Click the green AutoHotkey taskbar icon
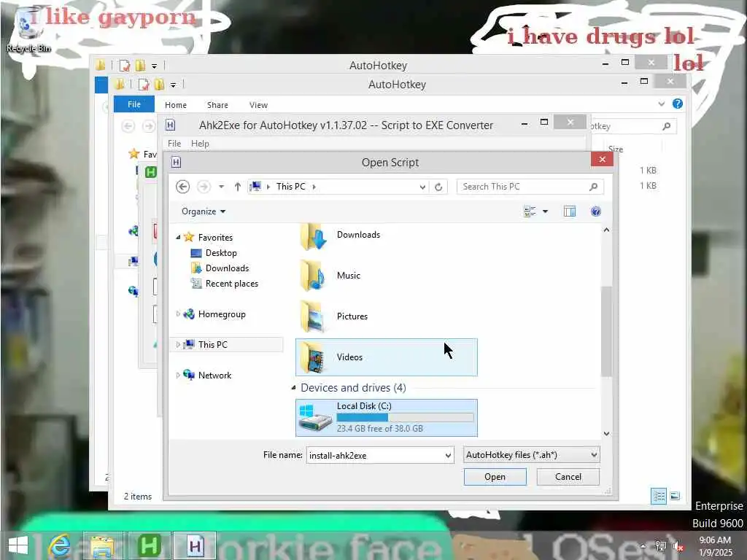 (149, 545)
